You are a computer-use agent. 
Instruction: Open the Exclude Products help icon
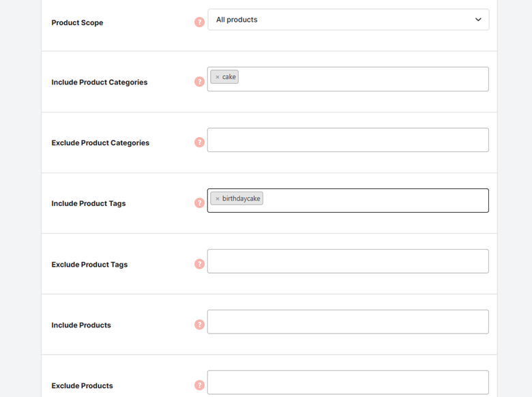coord(199,385)
